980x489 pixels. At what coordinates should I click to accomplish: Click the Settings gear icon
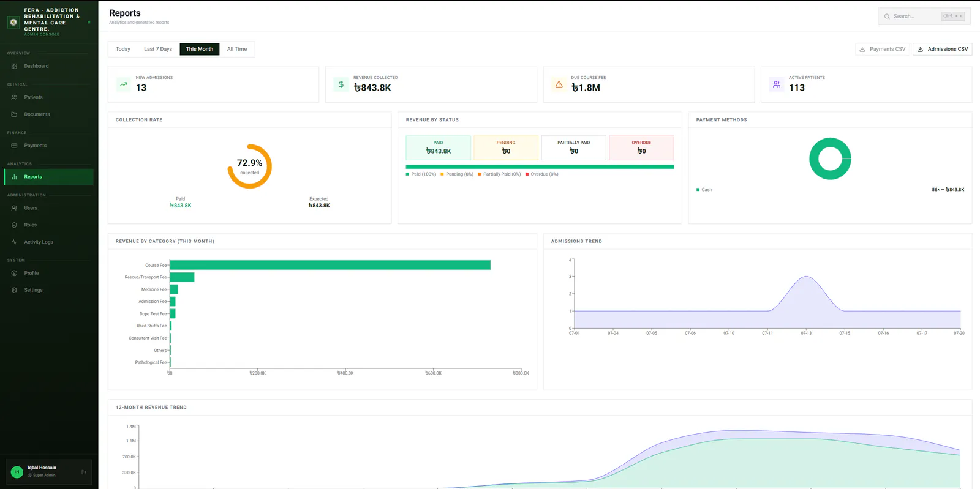click(x=14, y=290)
